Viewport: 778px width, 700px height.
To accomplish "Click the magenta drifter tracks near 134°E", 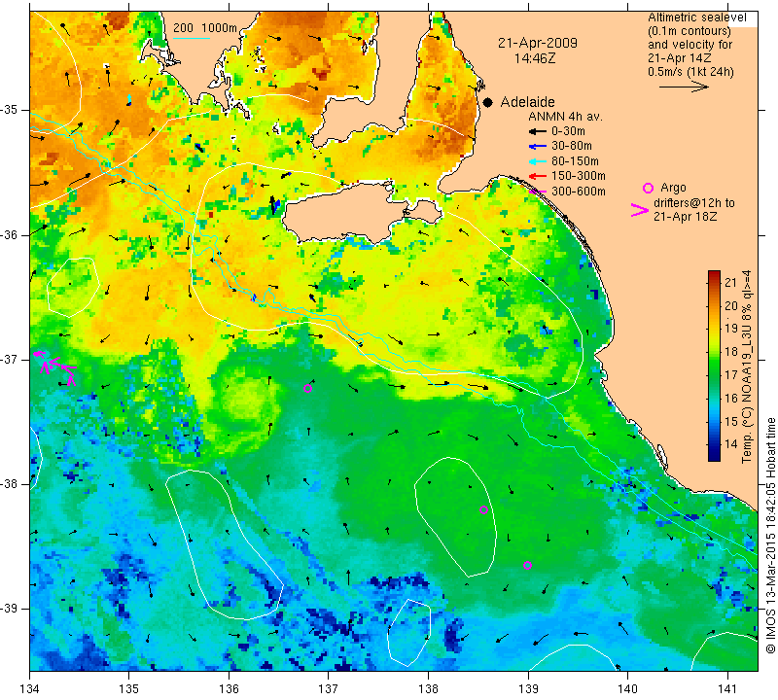I will 55,367.
